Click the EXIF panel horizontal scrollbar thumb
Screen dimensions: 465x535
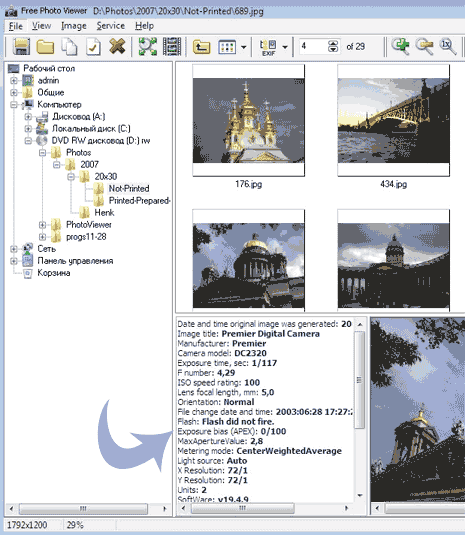pos(242,508)
